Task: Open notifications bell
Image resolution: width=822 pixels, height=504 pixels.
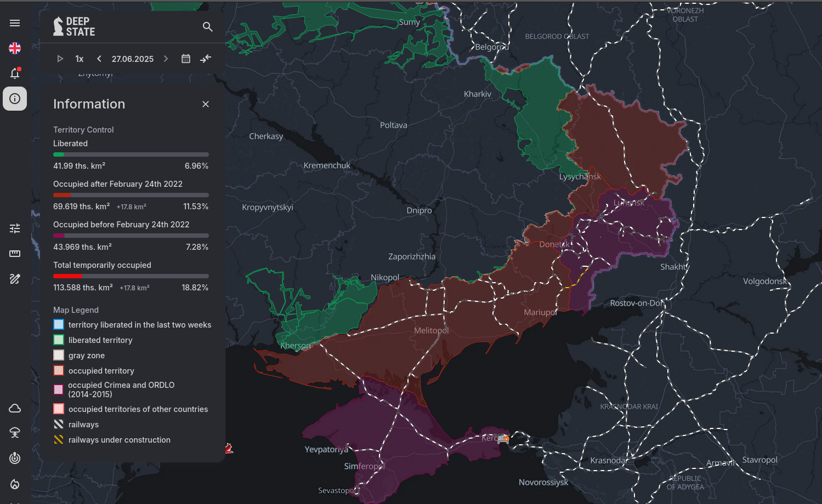Action: (x=15, y=73)
